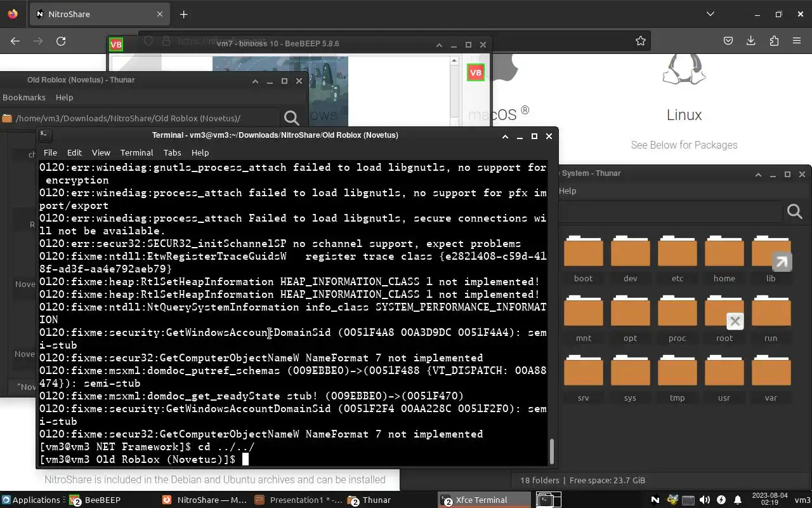Image resolution: width=812 pixels, height=508 pixels.
Task: Open the mnt folder
Action: 583,320
